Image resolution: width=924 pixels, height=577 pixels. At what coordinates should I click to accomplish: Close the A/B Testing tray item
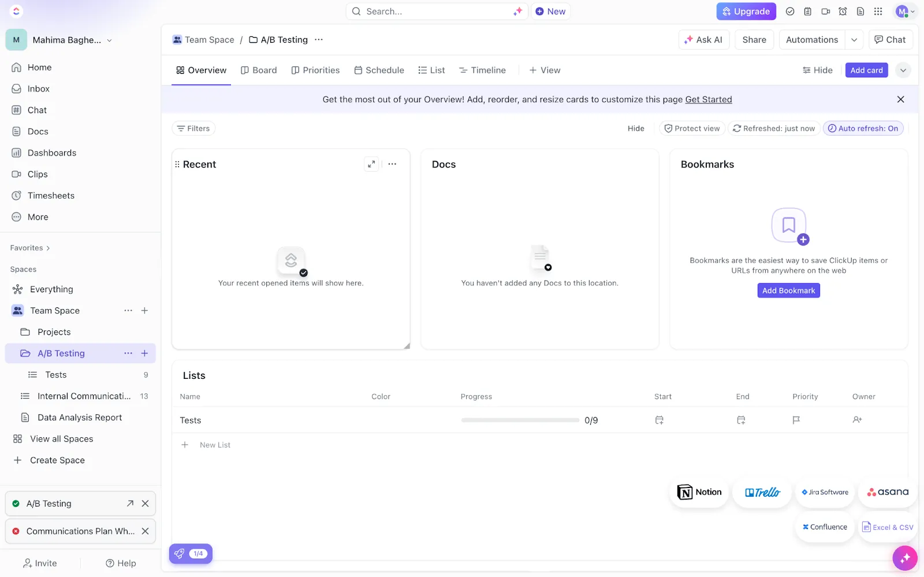tap(145, 504)
